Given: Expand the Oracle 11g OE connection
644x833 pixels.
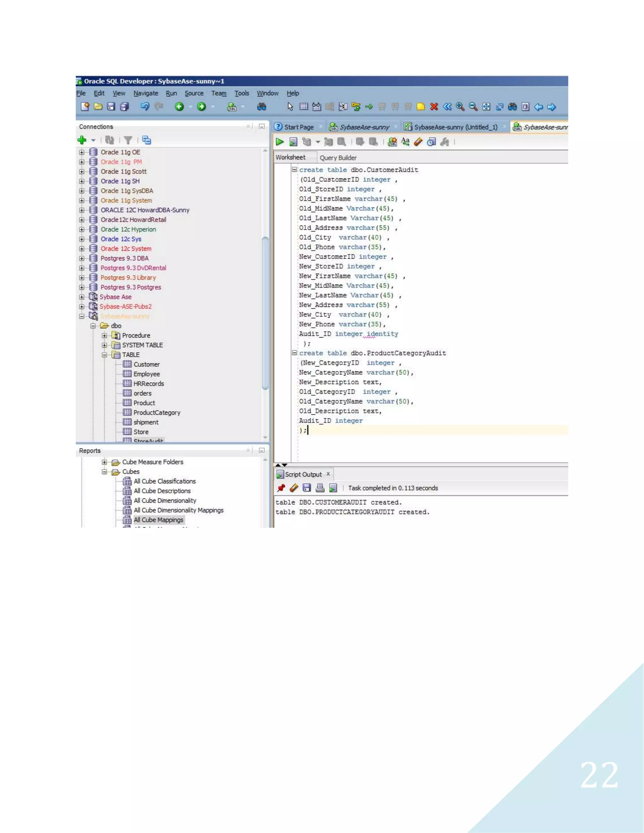Looking at the screenshot, I should [82, 152].
